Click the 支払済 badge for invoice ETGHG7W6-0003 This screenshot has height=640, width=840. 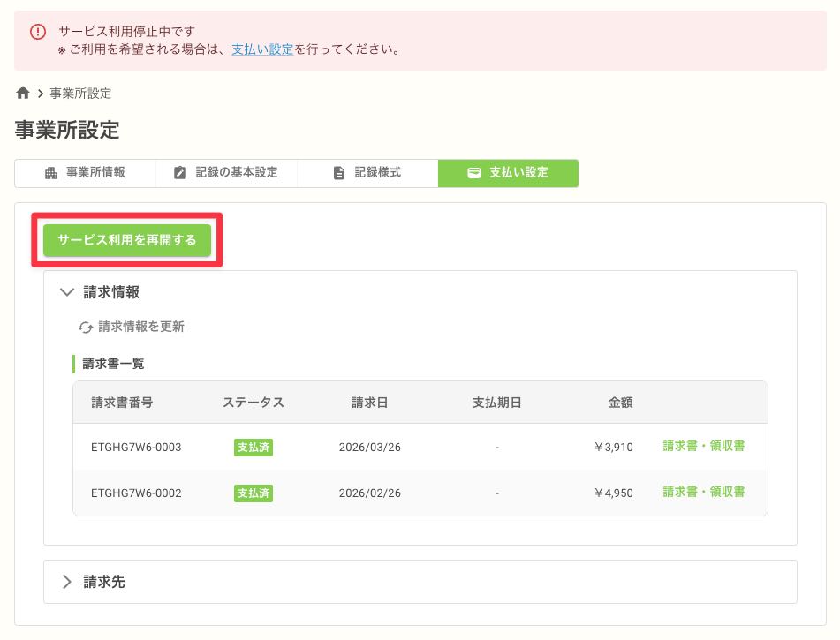(254, 448)
